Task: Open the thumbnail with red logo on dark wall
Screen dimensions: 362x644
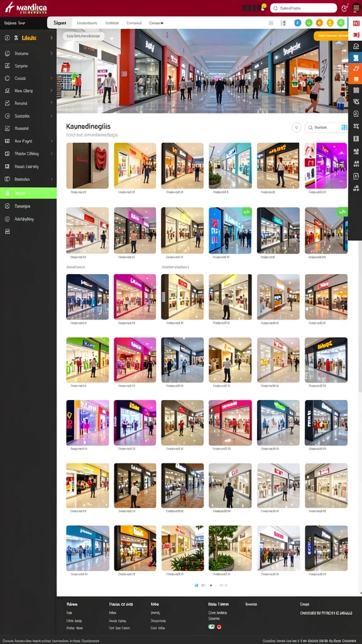Action: click(x=87, y=165)
